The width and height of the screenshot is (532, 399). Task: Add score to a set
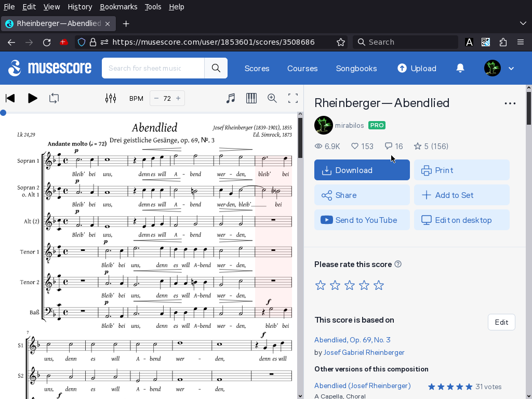(462, 195)
